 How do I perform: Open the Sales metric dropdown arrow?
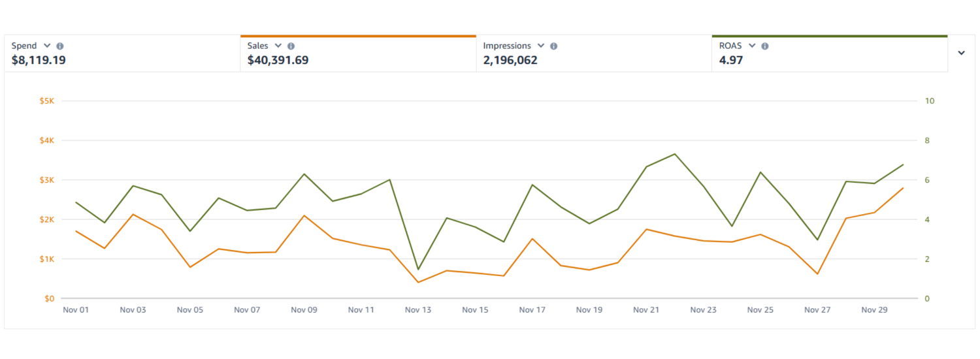[278, 46]
